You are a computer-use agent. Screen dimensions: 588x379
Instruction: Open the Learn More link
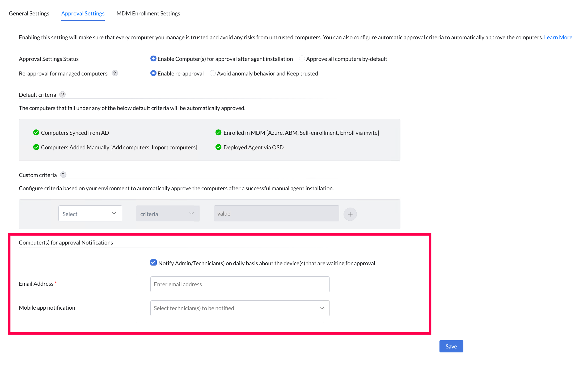click(x=558, y=37)
